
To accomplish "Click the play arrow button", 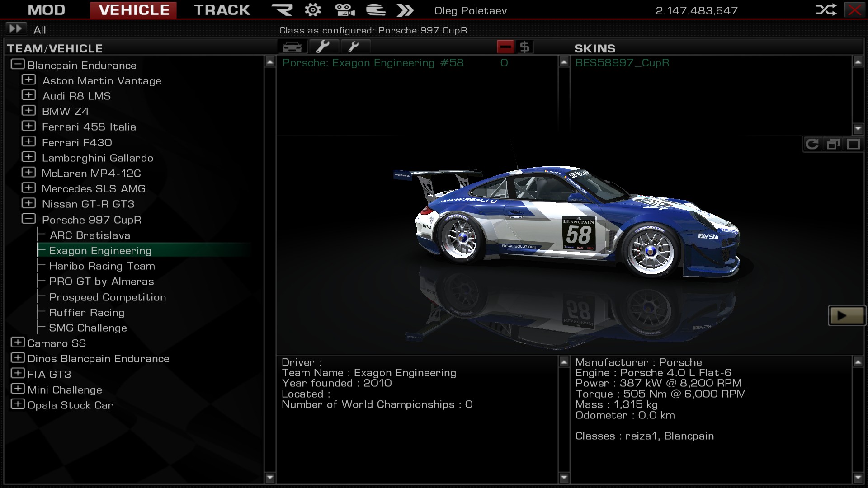I will 846,315.
